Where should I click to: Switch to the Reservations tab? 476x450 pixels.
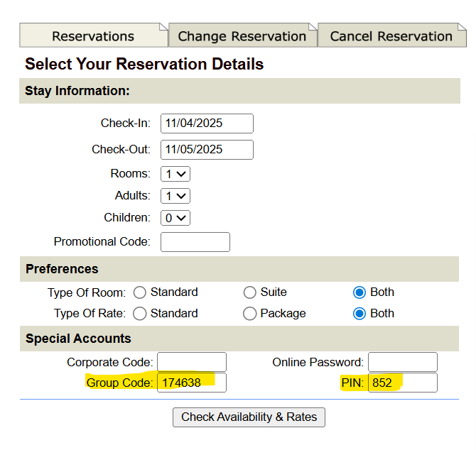[x=93, y=36]
